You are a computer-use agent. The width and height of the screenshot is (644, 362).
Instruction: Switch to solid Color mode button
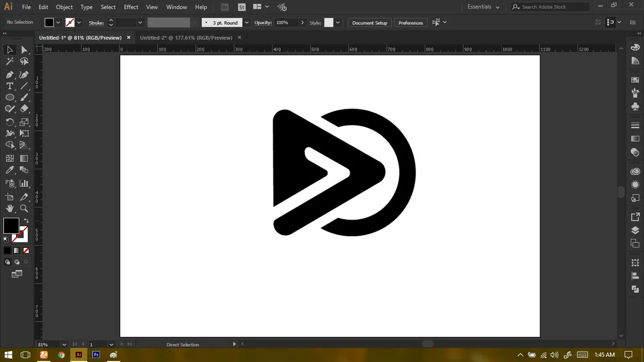(x=7, y=250)
